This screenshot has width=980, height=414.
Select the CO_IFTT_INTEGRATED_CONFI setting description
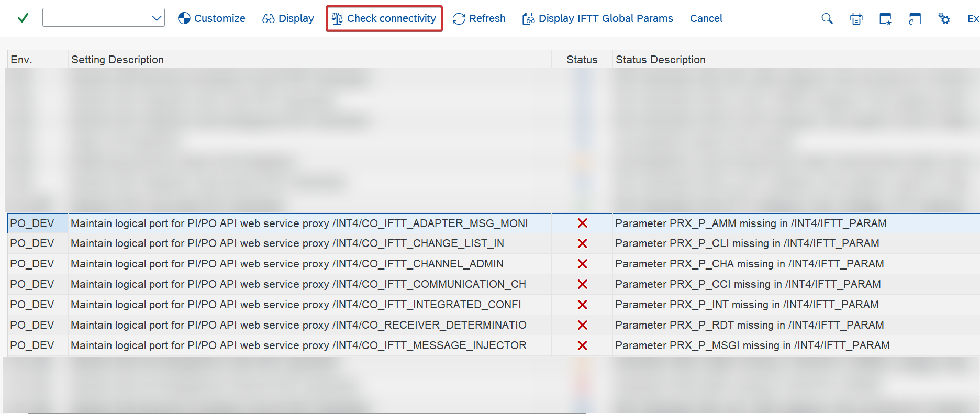pos(309,305)
